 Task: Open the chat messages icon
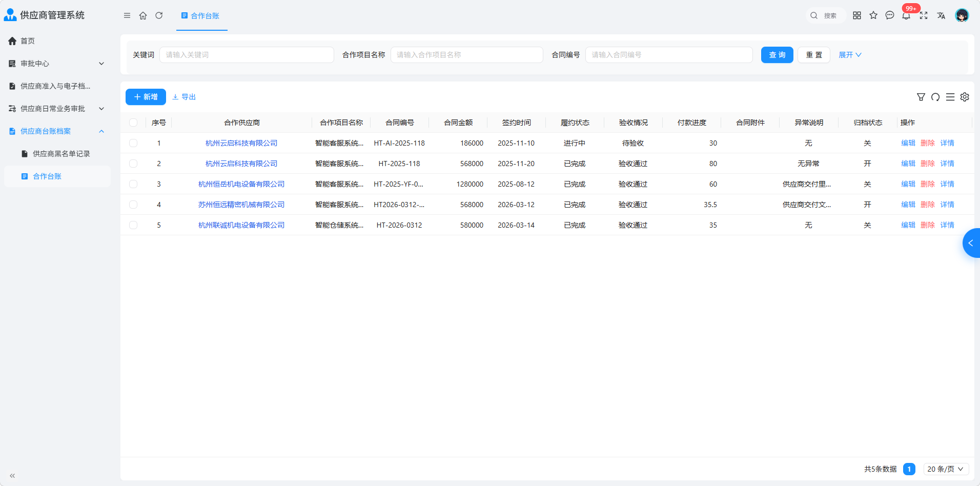pyautogui.click(x=890, y=15)
